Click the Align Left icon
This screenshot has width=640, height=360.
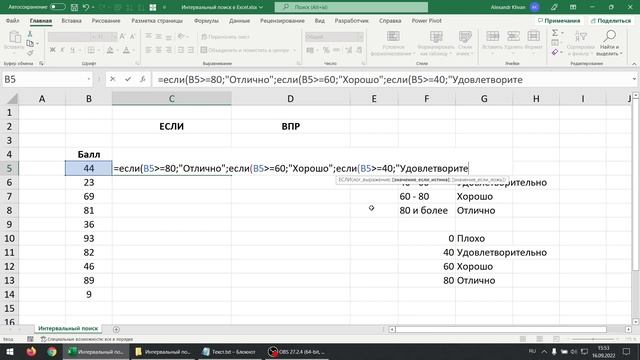(149, 50)
